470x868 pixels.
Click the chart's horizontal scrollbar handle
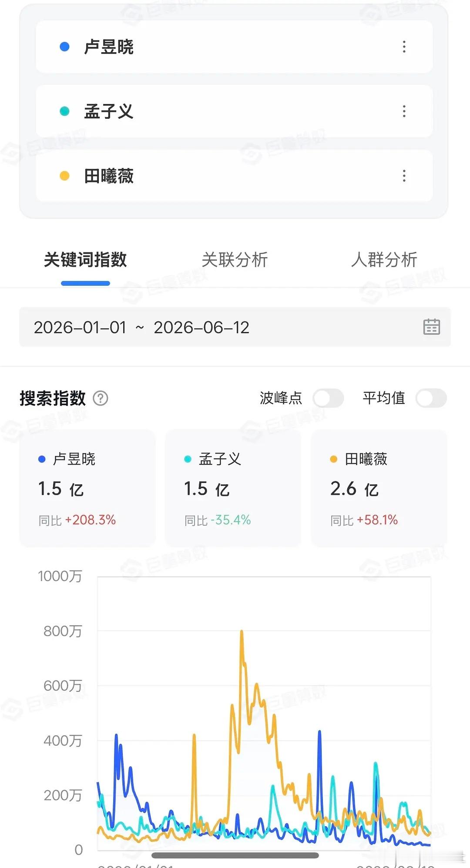tap(235, 855)
